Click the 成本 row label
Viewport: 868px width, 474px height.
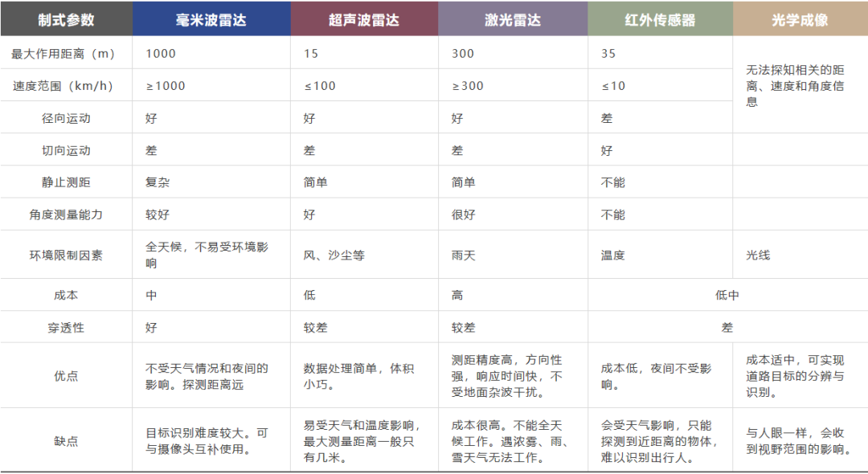[67, 295]
